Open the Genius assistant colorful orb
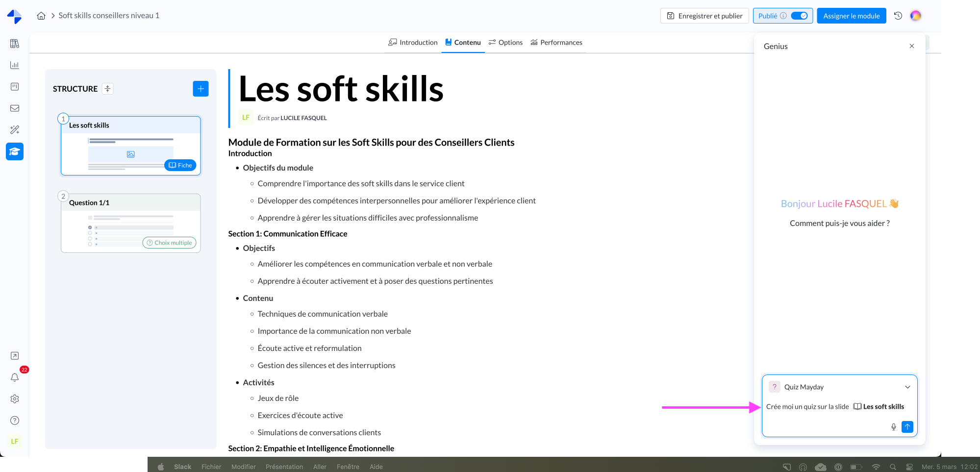980x472 pixels. coord(915,16)
